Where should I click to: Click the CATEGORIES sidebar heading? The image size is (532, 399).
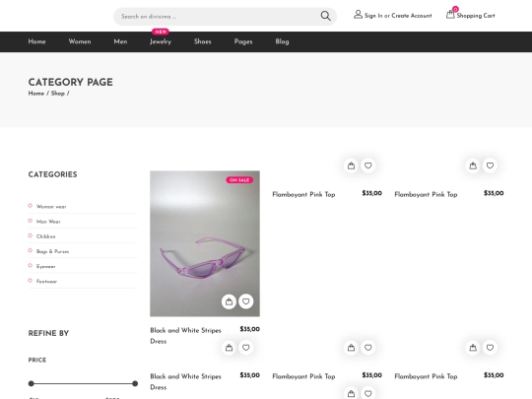(x=52, y=174)
